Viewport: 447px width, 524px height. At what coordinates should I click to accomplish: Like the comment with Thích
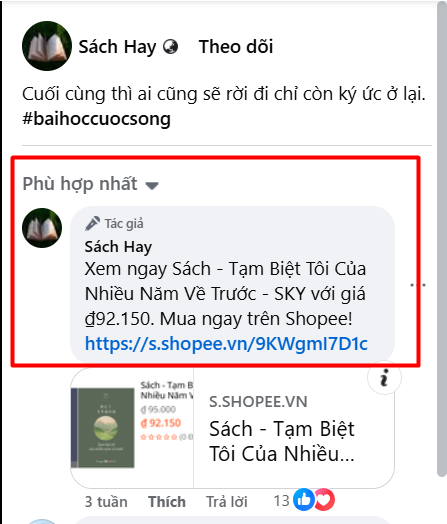(x=167, y=502)
